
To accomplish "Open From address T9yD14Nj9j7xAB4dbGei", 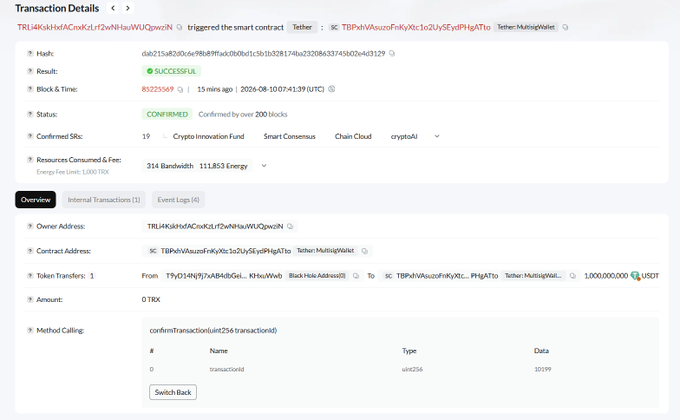I will tap(224, 276).
